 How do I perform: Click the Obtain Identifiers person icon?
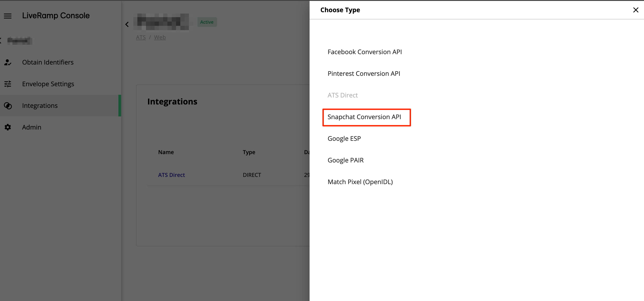point(8,63)
